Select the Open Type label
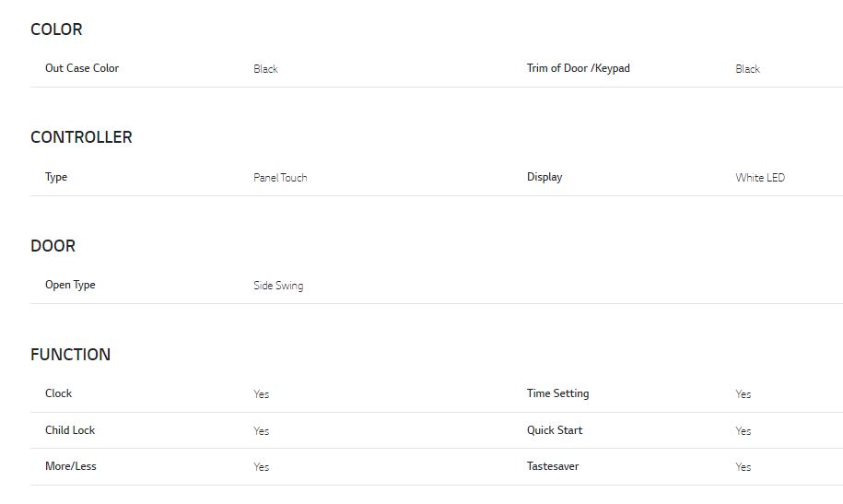This screenshot has width=843, height=504. [x=70, y=285]
